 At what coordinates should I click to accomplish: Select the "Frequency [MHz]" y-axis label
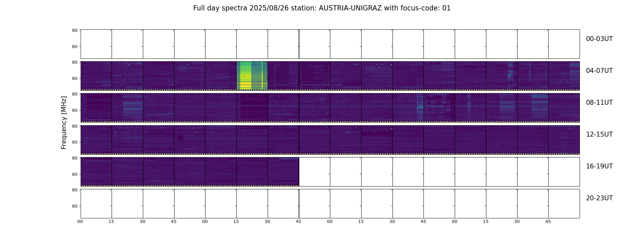pyautogui.click(x=64, y=123)
